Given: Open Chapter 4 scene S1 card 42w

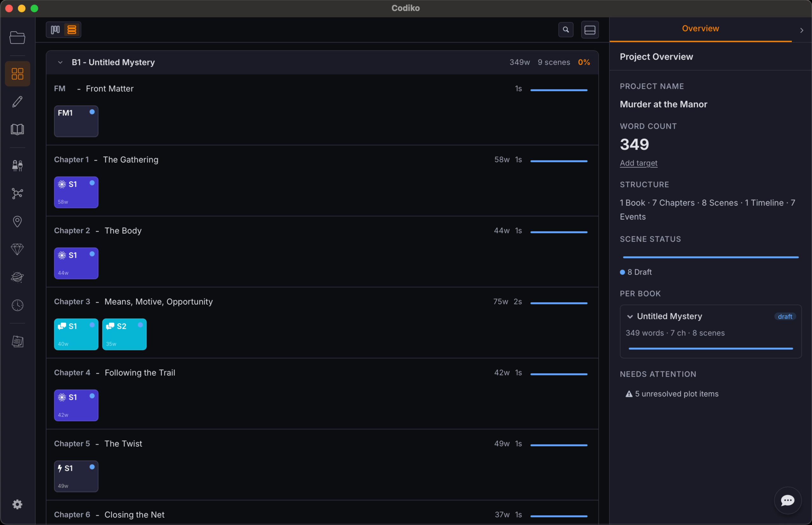Looking at the screenshot, I should (76, 405).
